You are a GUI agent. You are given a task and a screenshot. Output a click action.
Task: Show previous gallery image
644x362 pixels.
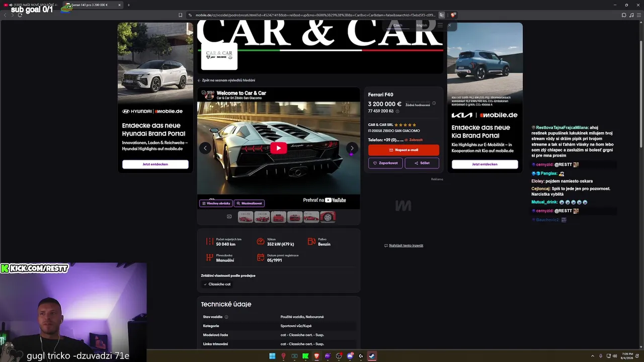click(x=205, y=148)
